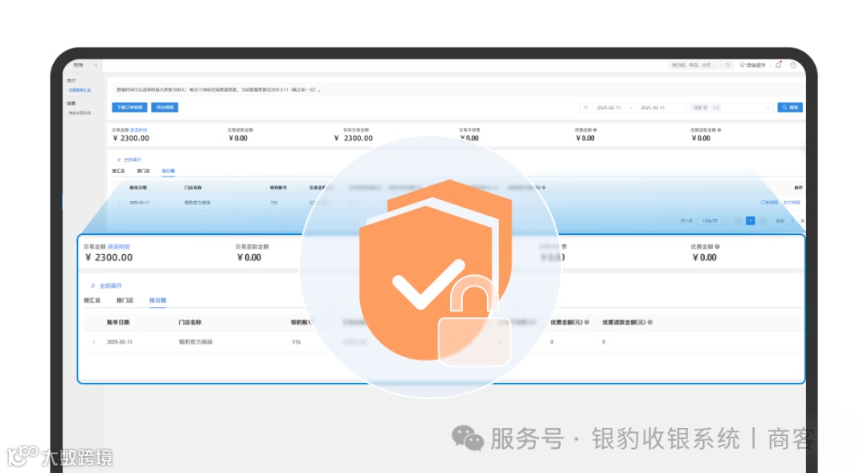The width and height of the screenshot is (868, 473).
Task: Click 全部展开 in the enlarged callout
Action: pos(106,286)
